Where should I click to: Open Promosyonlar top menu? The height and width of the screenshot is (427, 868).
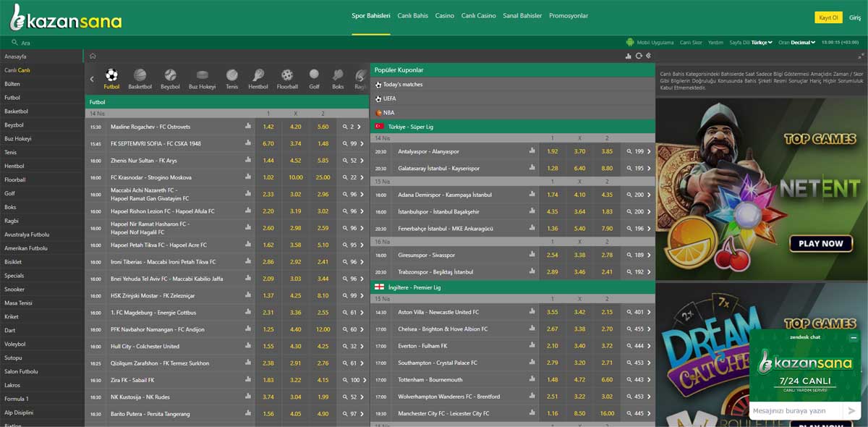[569, 16]
